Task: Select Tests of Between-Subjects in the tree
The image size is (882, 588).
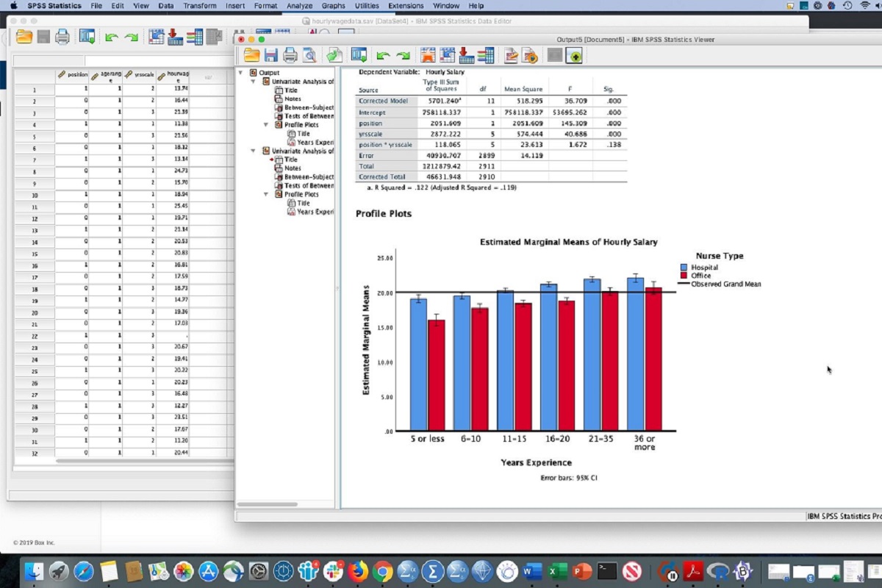Action: tap(309, 116)
